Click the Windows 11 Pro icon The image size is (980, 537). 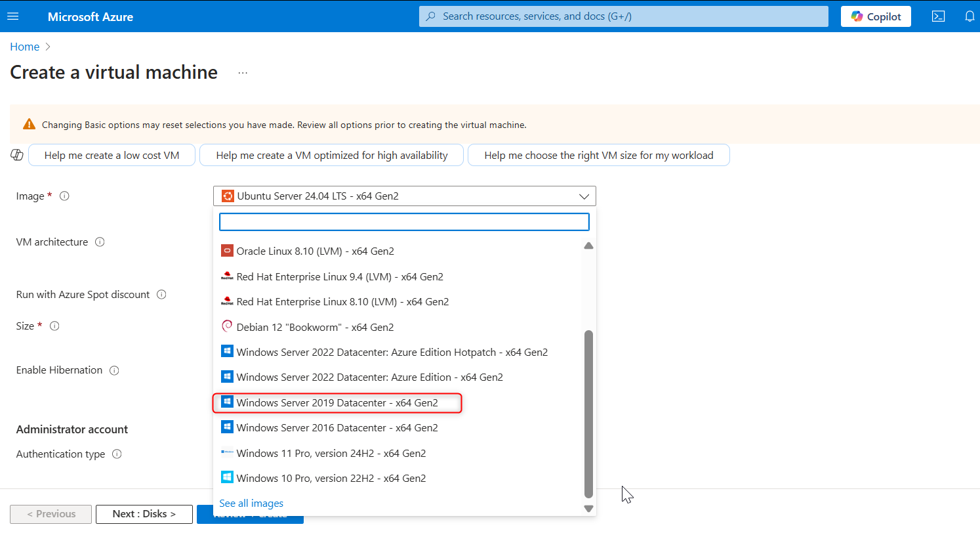pos(227,452)
